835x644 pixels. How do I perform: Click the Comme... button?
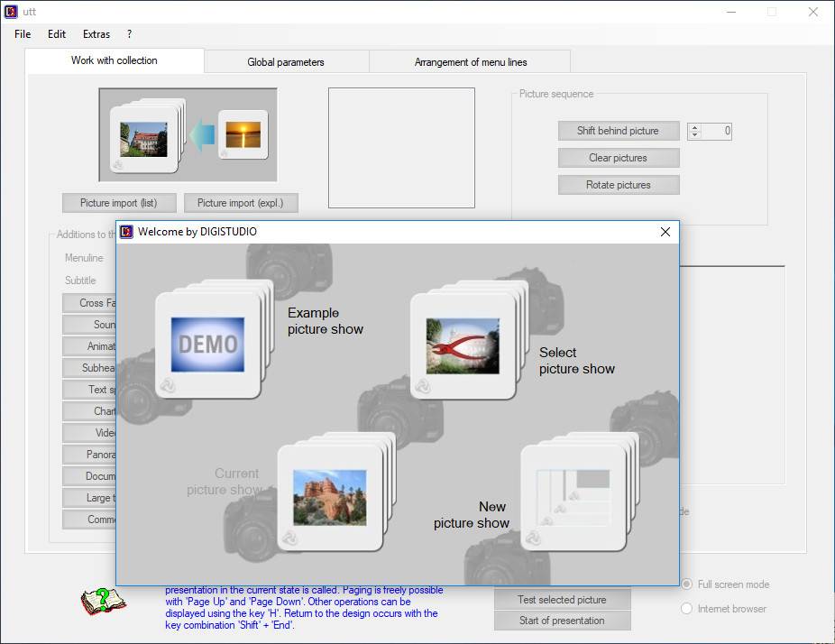tap(89, 520)
